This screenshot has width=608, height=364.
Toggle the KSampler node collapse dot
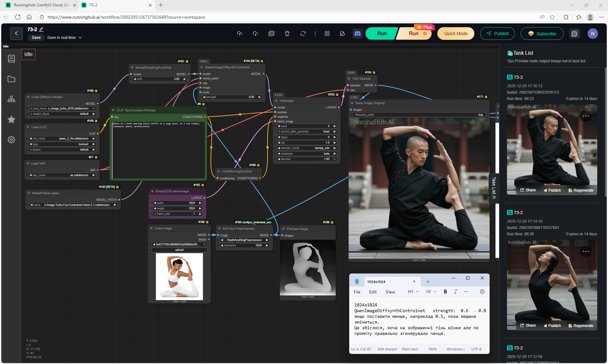click(x=276, y=101)
